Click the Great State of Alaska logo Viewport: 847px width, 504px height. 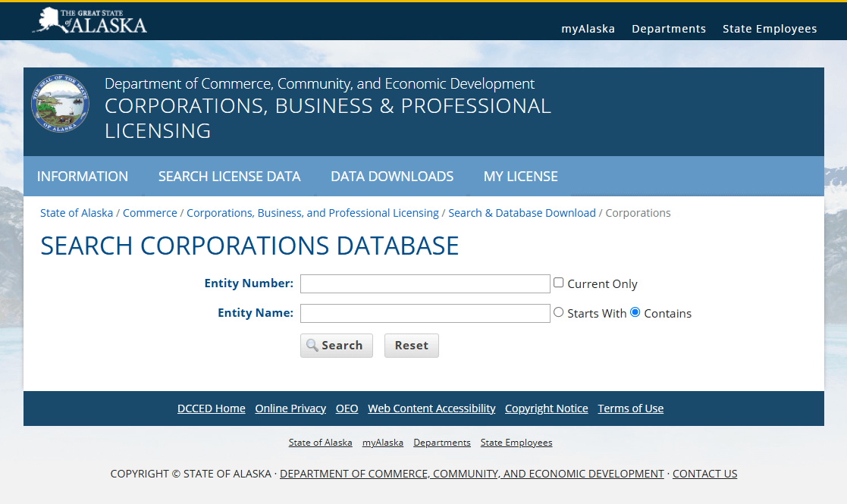89,21
